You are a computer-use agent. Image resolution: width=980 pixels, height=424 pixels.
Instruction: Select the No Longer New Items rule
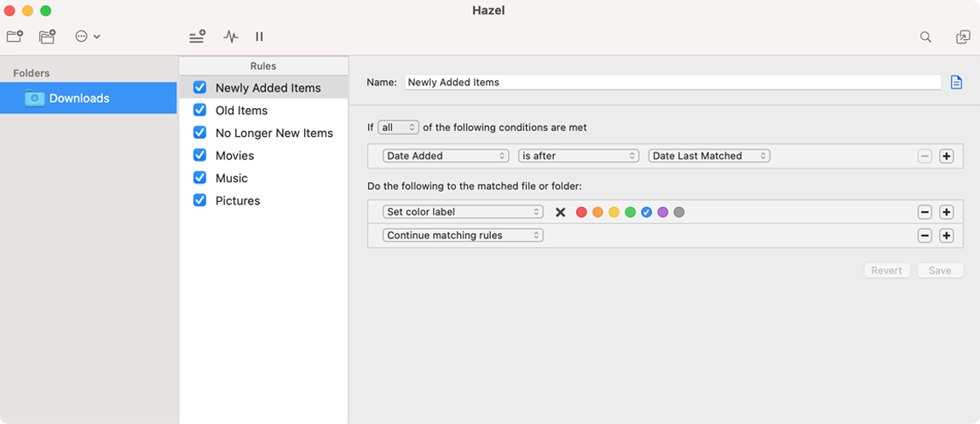click(274, 133)
